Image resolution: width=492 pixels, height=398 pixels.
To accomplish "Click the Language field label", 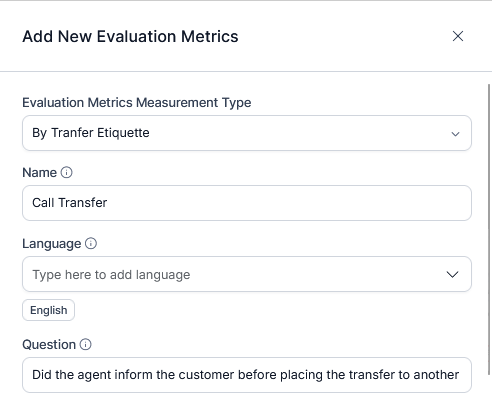I will click(52, 244).
